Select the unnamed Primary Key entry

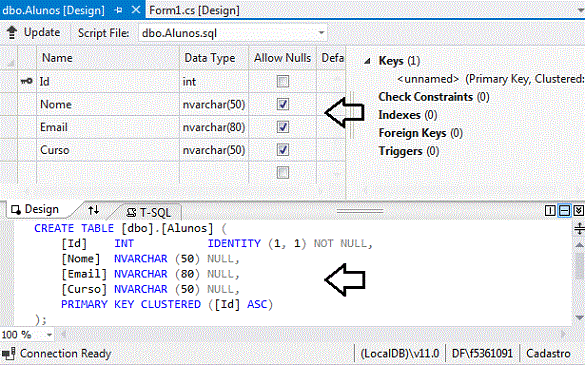(x=491, y=79)
